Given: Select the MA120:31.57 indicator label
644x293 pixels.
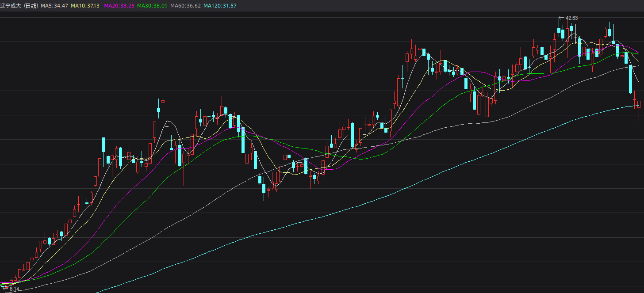Looking at the screenshot, I should pos(220,6).
